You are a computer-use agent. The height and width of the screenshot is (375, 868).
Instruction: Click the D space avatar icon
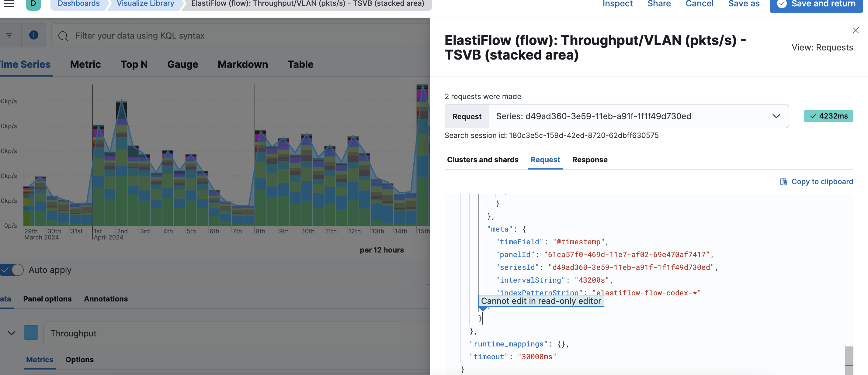coord(33,4)
